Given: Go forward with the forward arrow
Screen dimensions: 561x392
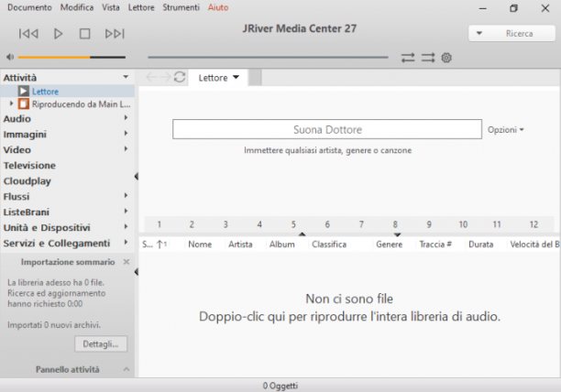Looking at the screenshot, I should coord(165,77).
